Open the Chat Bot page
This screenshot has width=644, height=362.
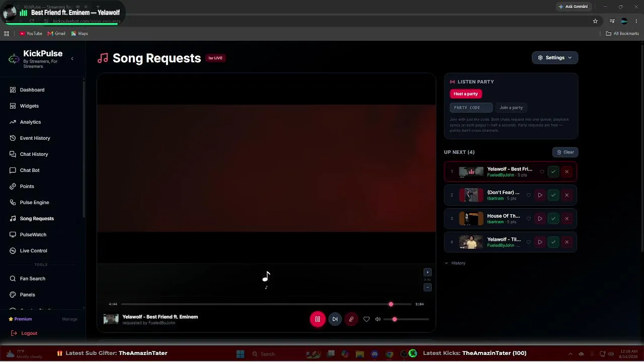click(x=30, y=170)
